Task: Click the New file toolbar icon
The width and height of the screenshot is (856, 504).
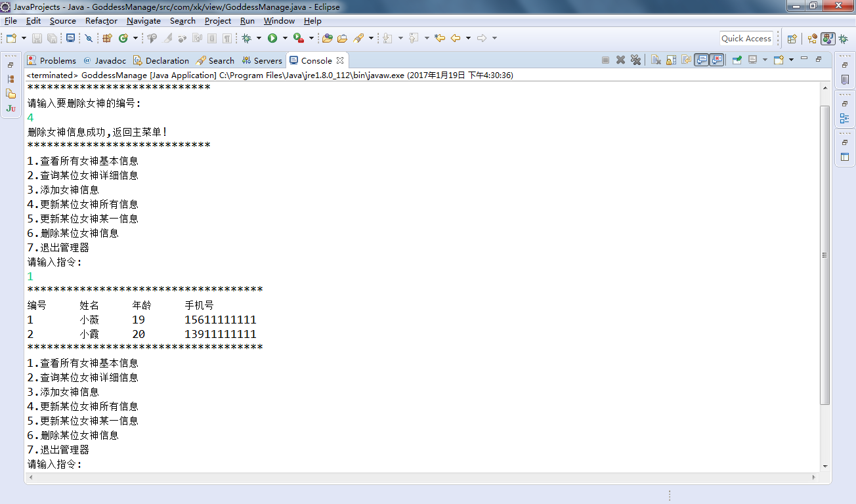Action: click(x=12, y=38)
